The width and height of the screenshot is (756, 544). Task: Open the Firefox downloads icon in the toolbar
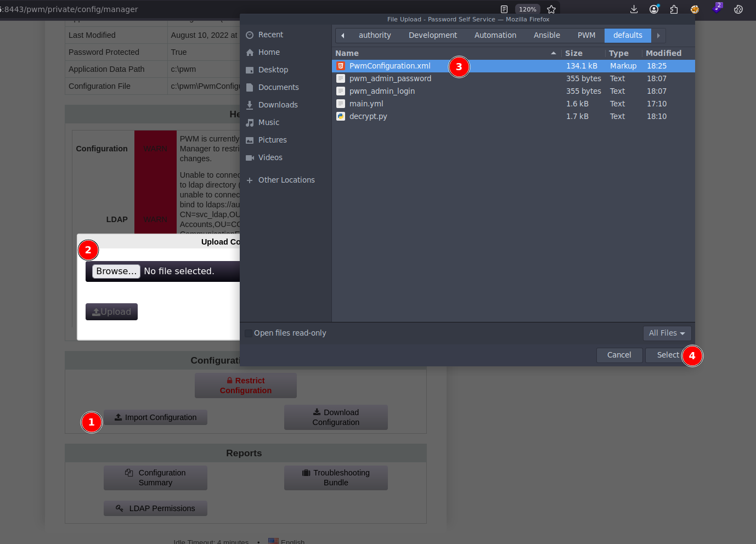pyautogui.click(x=634, y=9)
